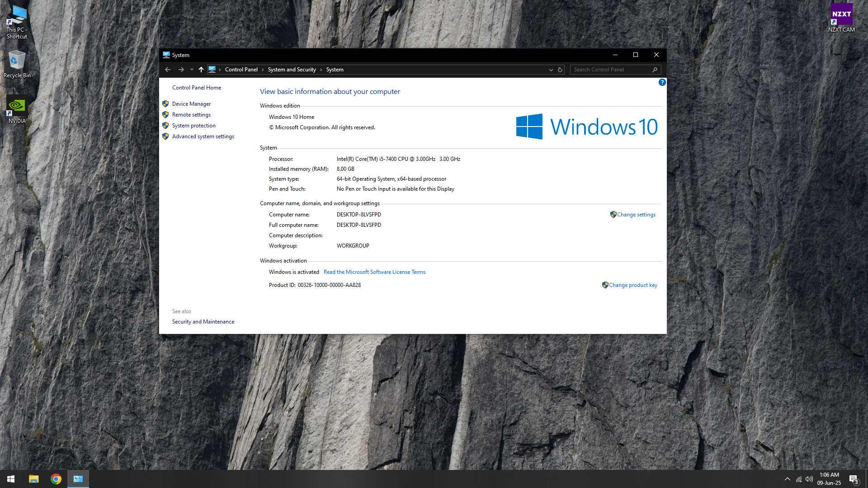868x488 pixels.
Task: Open Security and Maintenance link
Action: [203, 322]
